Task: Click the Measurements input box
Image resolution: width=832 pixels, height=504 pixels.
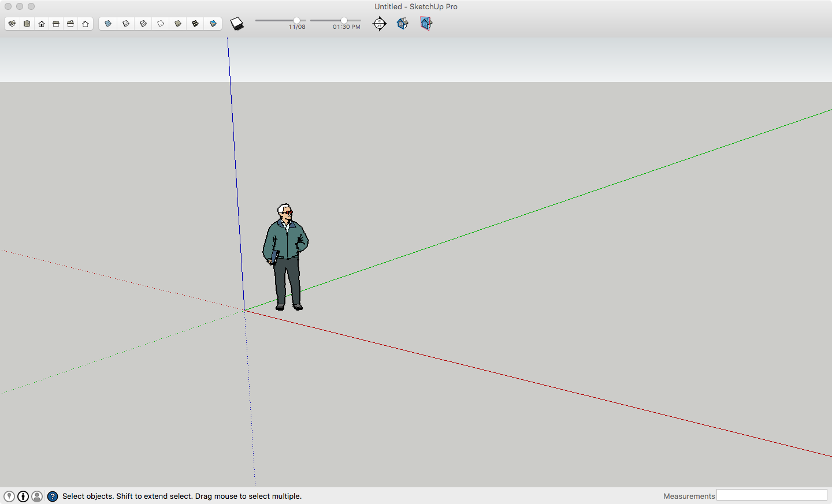Action: pyautogui.click(x=771, y=495)
